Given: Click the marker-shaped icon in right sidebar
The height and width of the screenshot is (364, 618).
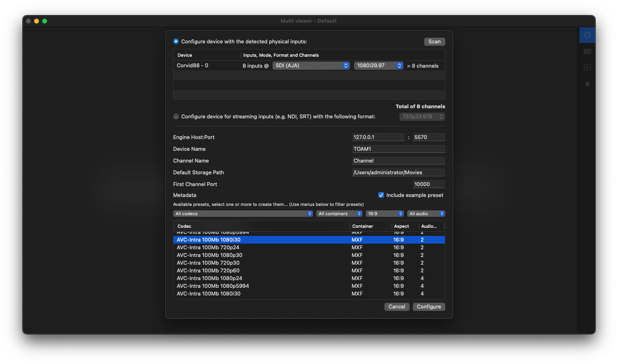Looking at the screenshot, I should (x=587, y=84).
